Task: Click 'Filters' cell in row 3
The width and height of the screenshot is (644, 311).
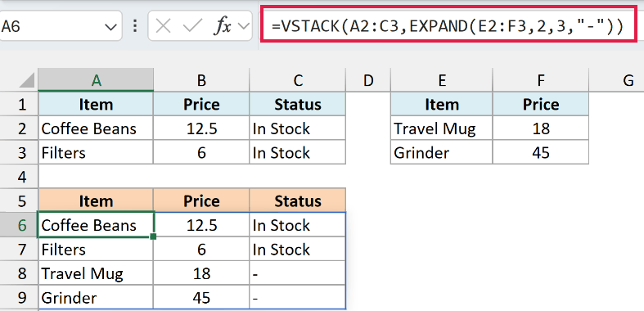Action: click(96, 152)
